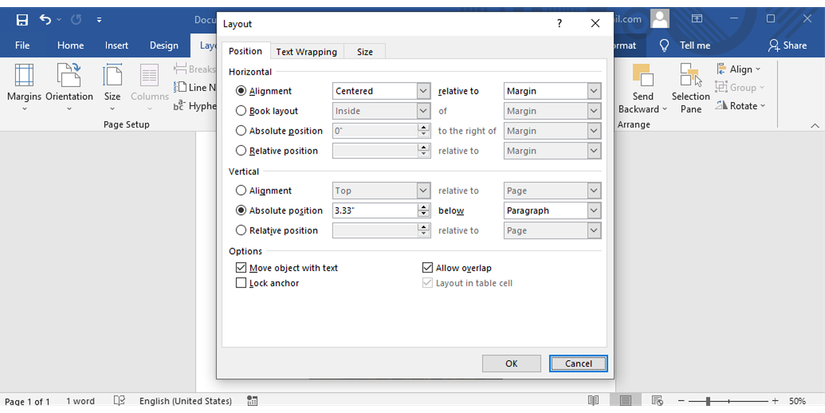
Task: Click the macro recording status icon
Action: click(x=252, y=401)
